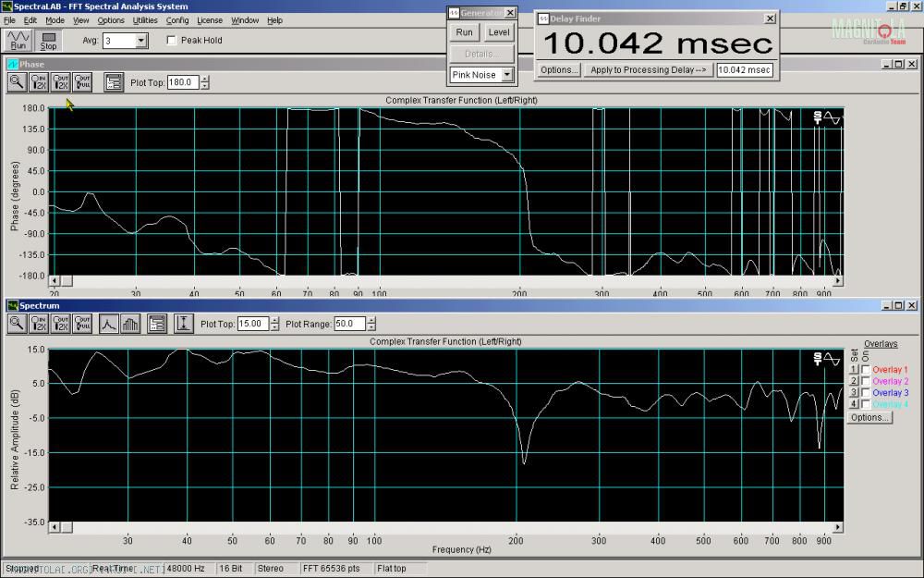The height and width of the screenshot is (578, 924).
Task: Increase Plot Top value in Spectrum window
Action: [274, 320]
